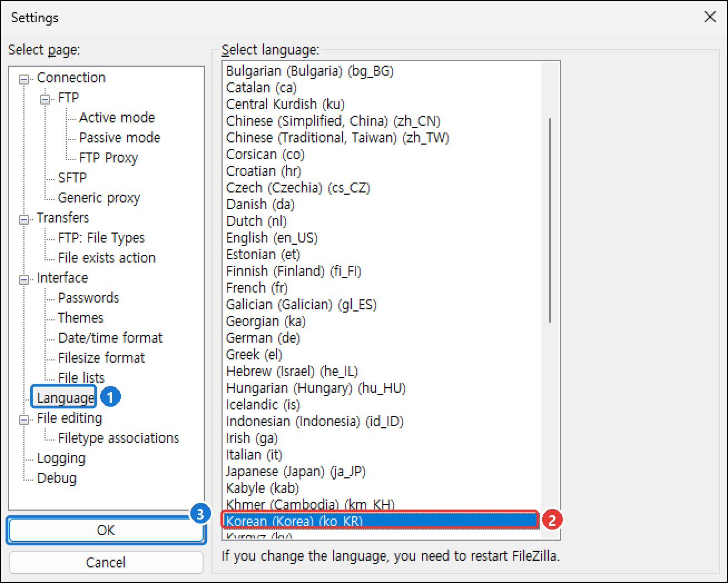Select Bulgarian (Bulgaria) (bg_BG)
The height and width of the screenshot is (583, 728).
tap(381, 71)
